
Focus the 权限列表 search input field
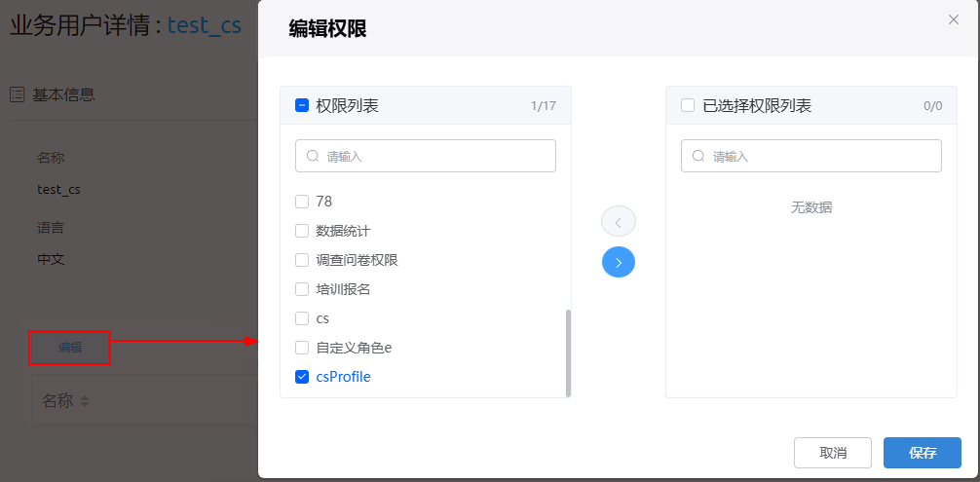coord(425,156)
